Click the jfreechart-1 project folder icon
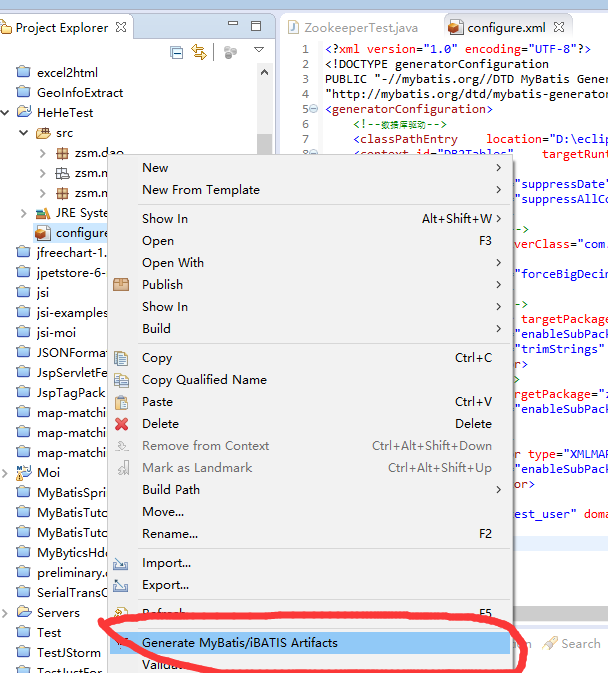 click(x=24, y=252)
